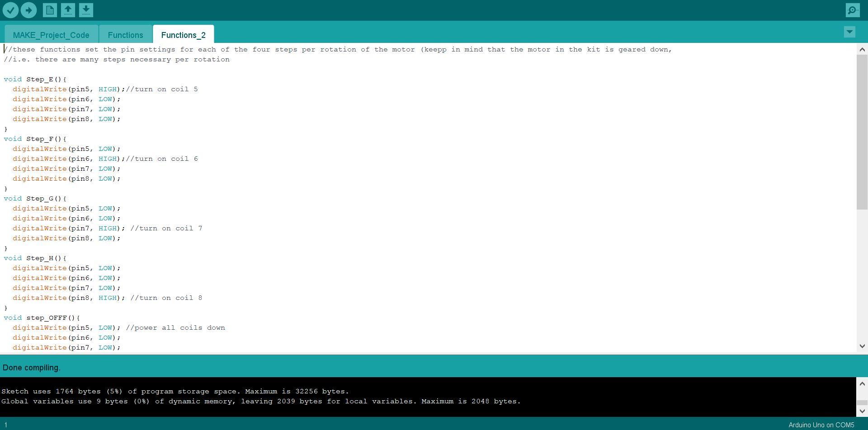Click editor scrollbar down arrow
This screenshot has height=430, width=868.
tap(862, 346)
